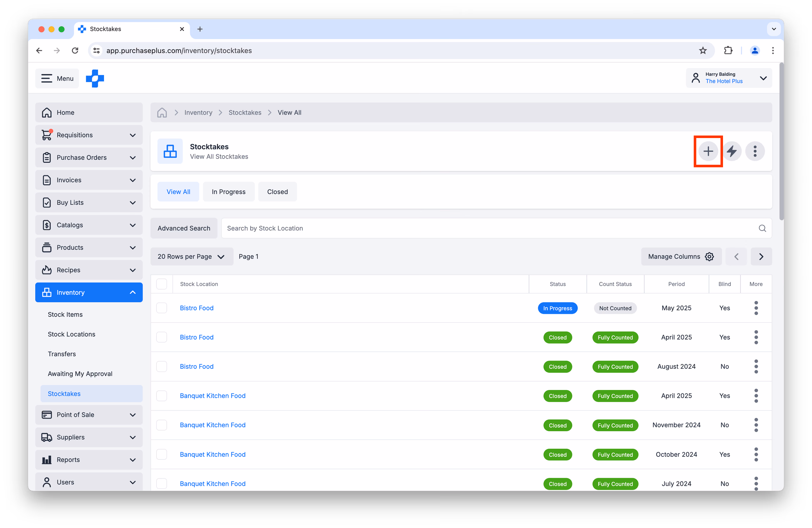The height and width of the screenshot is (528, 812).
Task: Click the search magnifier icon
Action: click(x=762, y=228)
